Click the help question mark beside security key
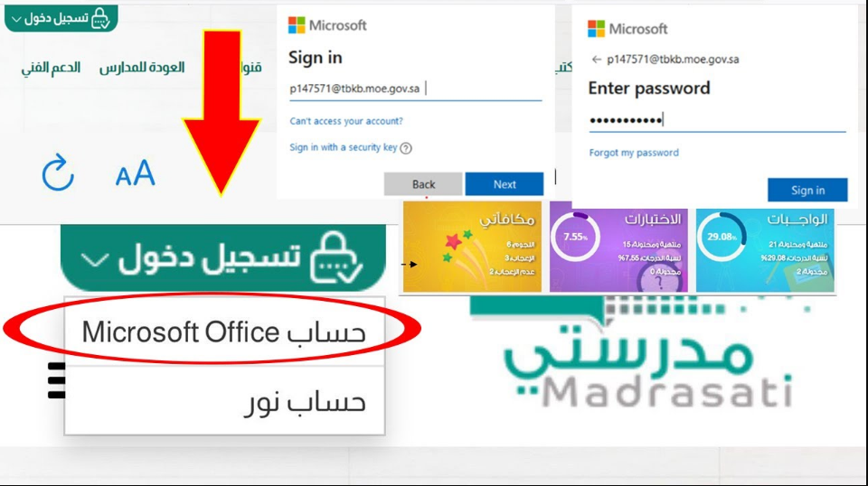 [406, 148]
